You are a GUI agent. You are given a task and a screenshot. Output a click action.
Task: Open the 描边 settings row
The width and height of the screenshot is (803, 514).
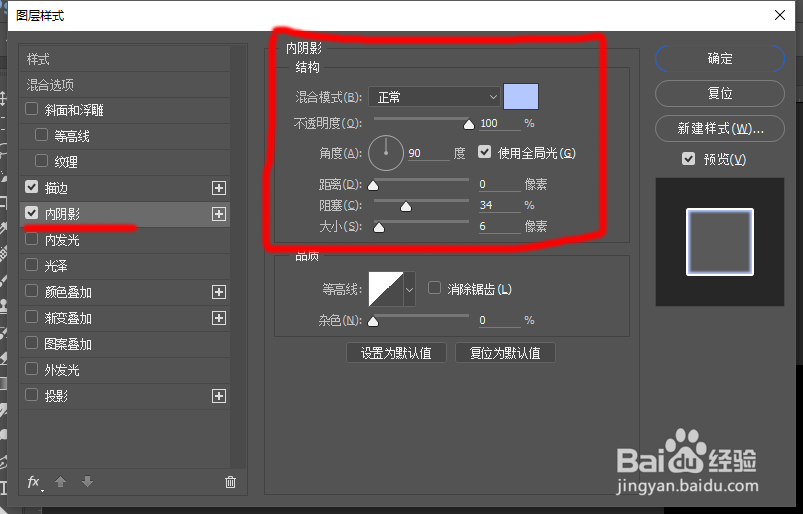[x=125, y=188]
